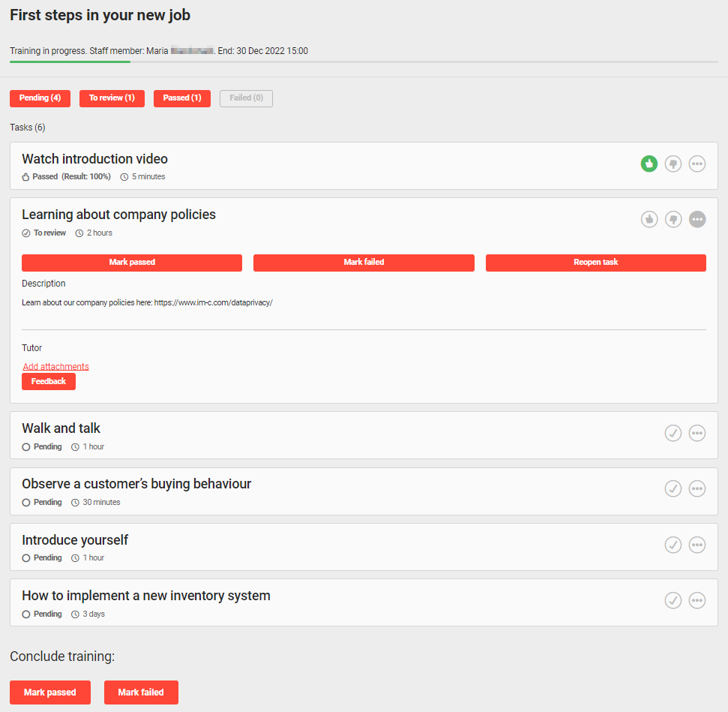Click checkmark icon on Observe a customer's buying behaviour
The image size is (728, 712).
click(x=673, y=488)
